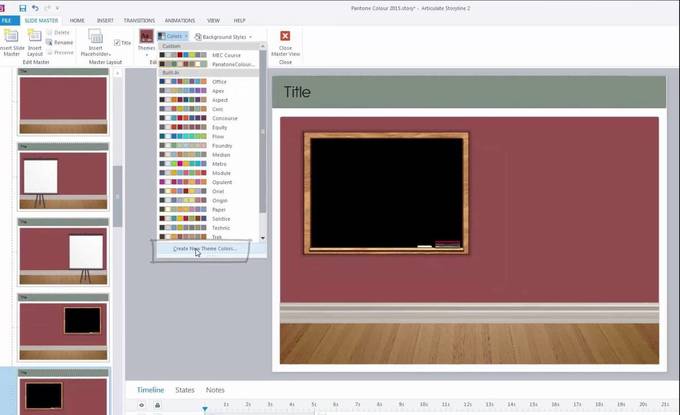Screen dimensions: 680x415
Task: Click the Undo arrow icon
Action: pyautogui.click(x=35, y=7)
